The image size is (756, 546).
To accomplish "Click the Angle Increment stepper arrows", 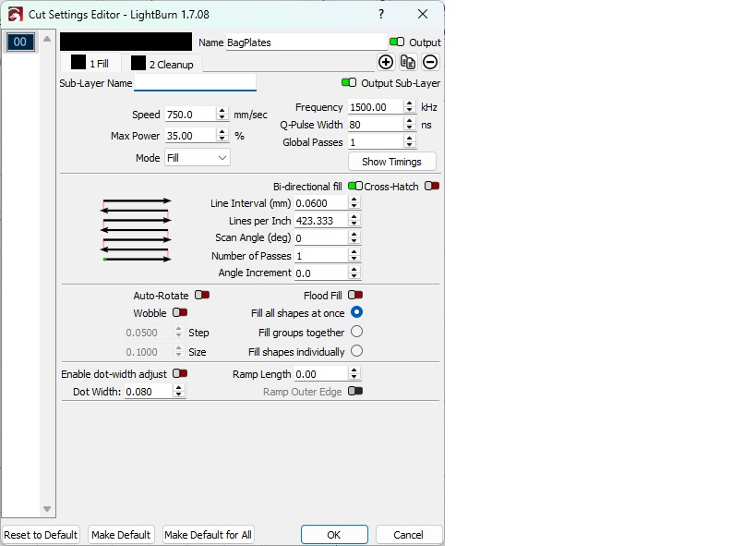I will click(354, 273).
